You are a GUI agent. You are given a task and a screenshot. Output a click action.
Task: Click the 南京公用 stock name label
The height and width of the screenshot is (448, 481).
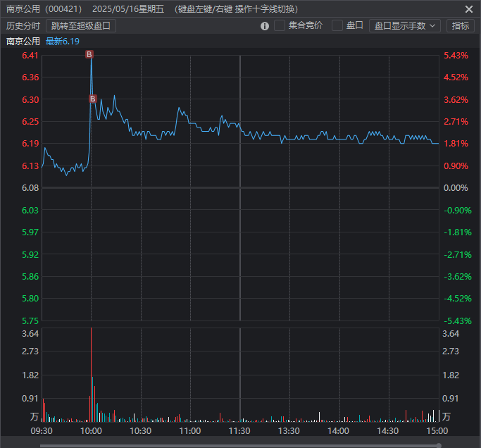tap(23, 41)
